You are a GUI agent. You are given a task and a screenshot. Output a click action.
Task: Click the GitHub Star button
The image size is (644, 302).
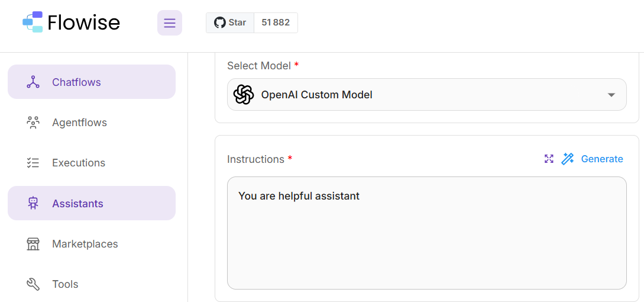point(230,23)
